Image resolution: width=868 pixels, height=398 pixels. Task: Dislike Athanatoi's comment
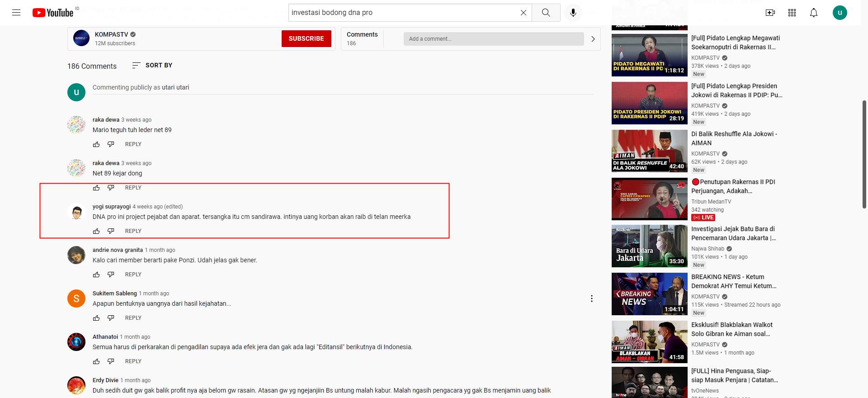(111, 361)
